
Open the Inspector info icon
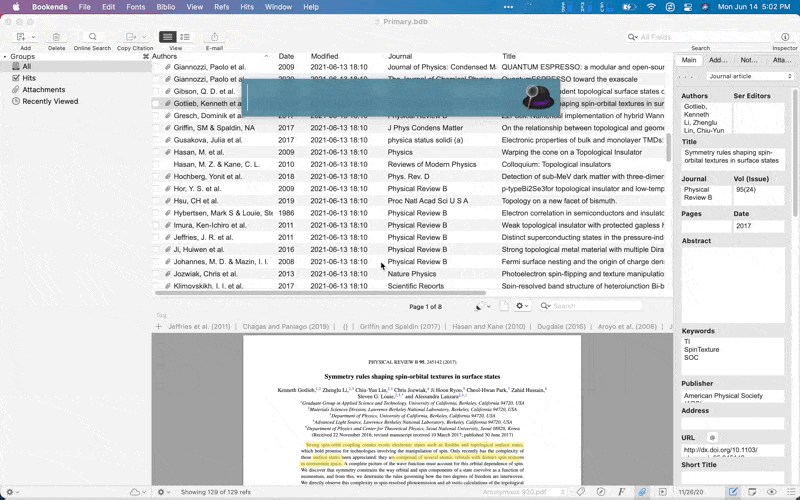tap(785, 37)
